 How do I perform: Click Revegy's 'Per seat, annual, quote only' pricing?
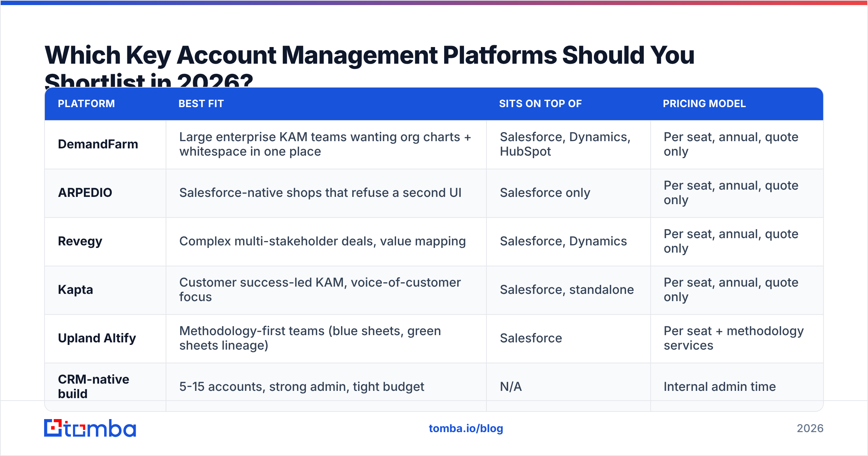click(731, 241)
